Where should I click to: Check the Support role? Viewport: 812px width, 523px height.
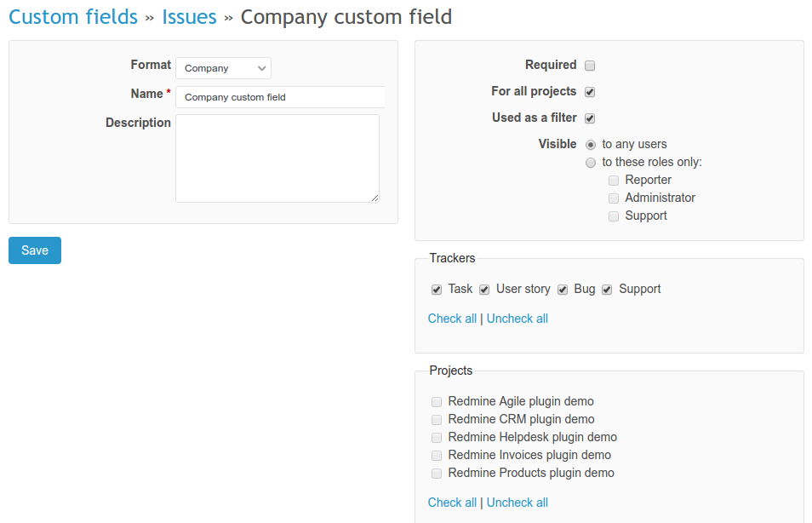(x=614, y=216)
